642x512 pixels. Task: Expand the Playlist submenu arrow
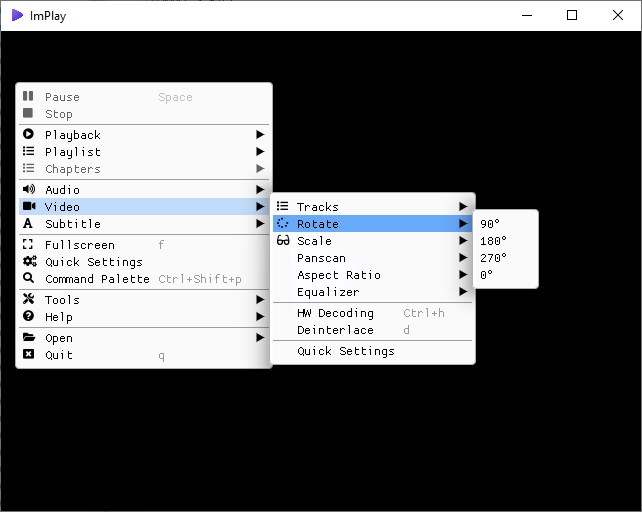tap(260, 152)
